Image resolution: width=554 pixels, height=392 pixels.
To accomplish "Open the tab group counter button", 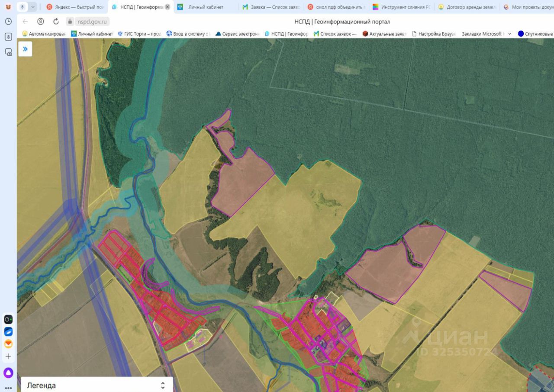I will pos(23,7).
